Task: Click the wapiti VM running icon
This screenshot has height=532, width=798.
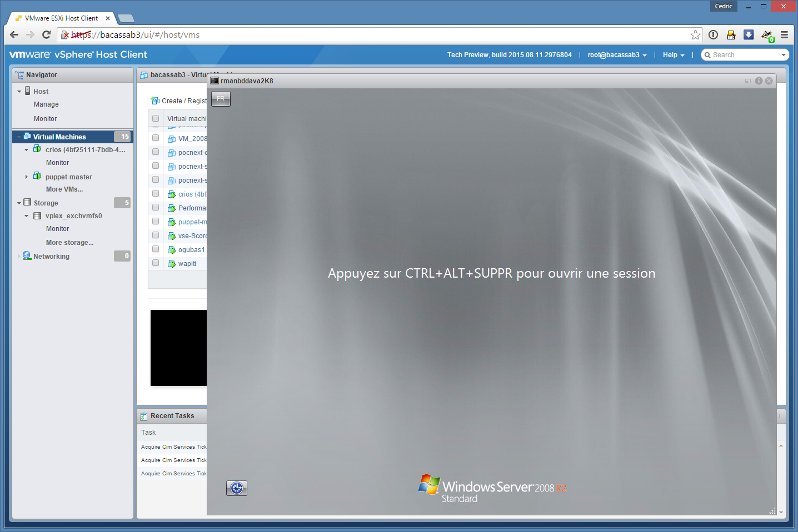Action: [x=172, y=264]
